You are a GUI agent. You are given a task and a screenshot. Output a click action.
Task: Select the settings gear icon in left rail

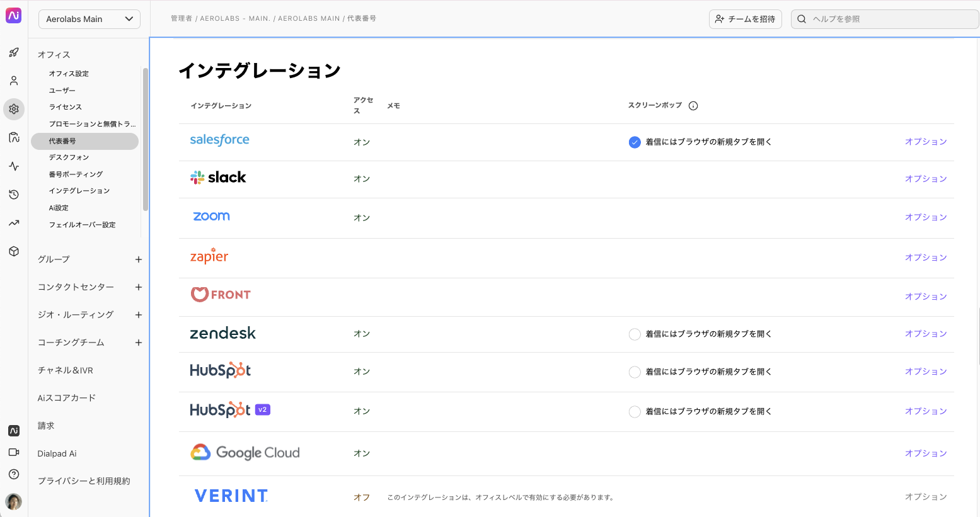pos(14,109)
